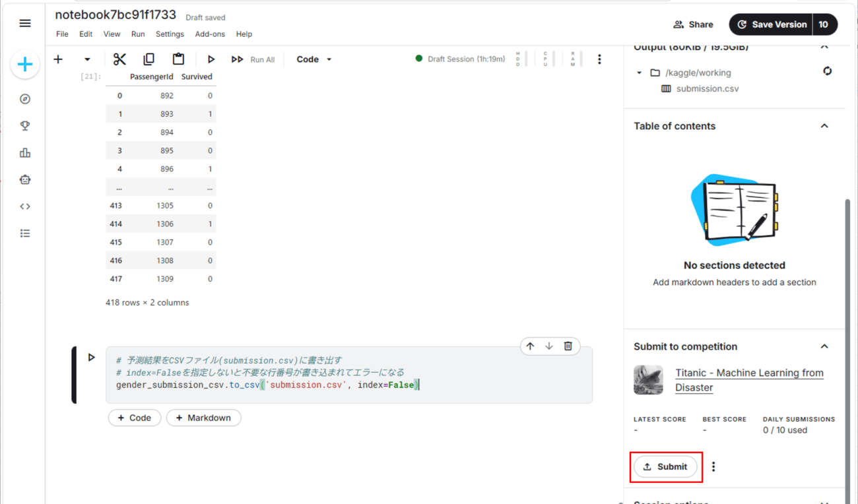This screenshot has width=858, height=504.
Task: Collapse the Output section
Action: point(824,46)
